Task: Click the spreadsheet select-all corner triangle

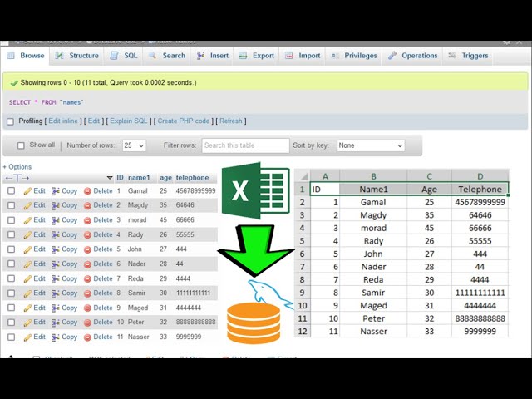Action: (304, 176)
